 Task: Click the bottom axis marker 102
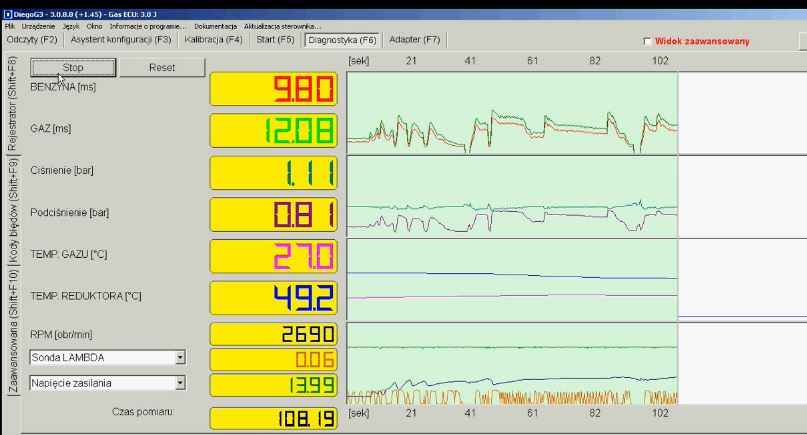660,413
